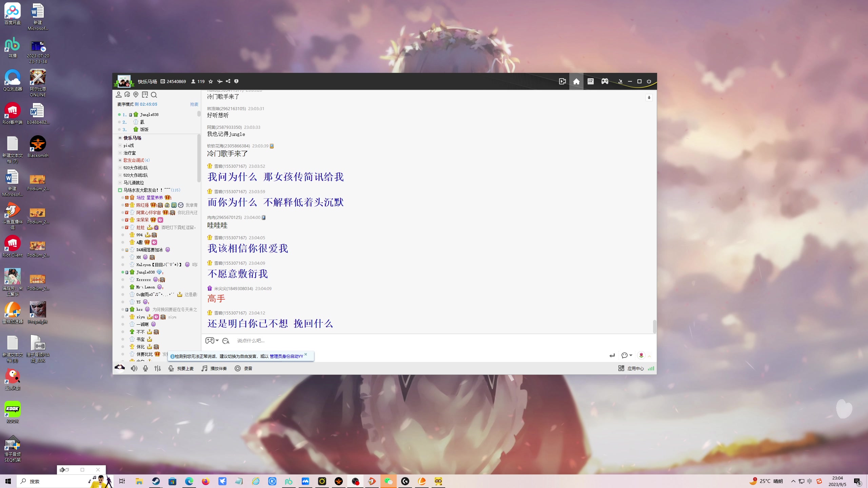Screen dimensions: 868x488
Task: Click the gift/reward icon in stream bar
Action: click(x=643, y=355)
